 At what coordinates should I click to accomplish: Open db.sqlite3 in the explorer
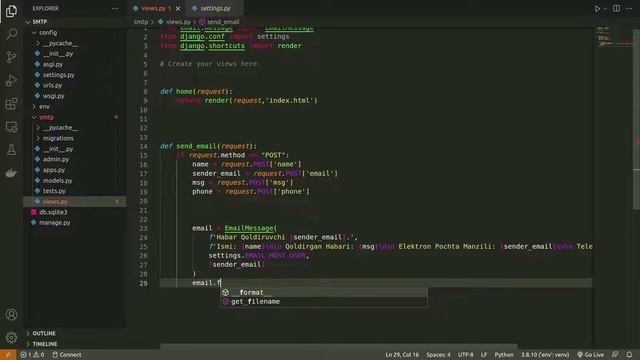tap(75, 212)
